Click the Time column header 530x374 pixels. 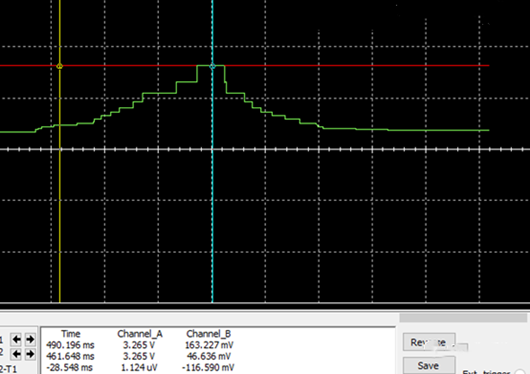tap(71, 334)
